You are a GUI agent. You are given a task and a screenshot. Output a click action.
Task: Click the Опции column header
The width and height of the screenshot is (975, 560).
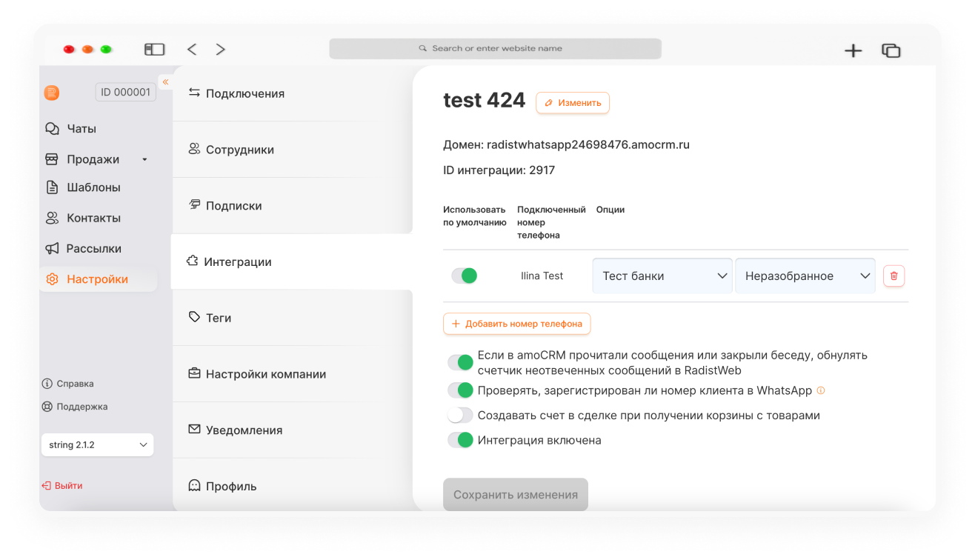pos(610,210)
